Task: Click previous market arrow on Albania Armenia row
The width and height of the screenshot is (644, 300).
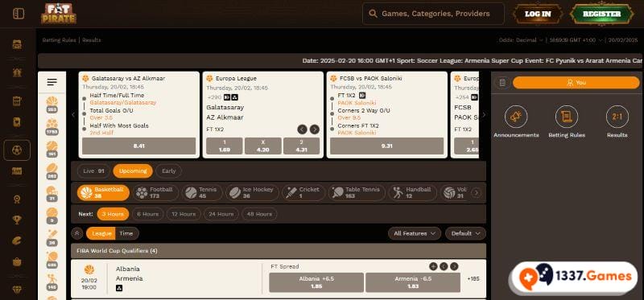Action: pyautogui.click(x=444, y=266)
